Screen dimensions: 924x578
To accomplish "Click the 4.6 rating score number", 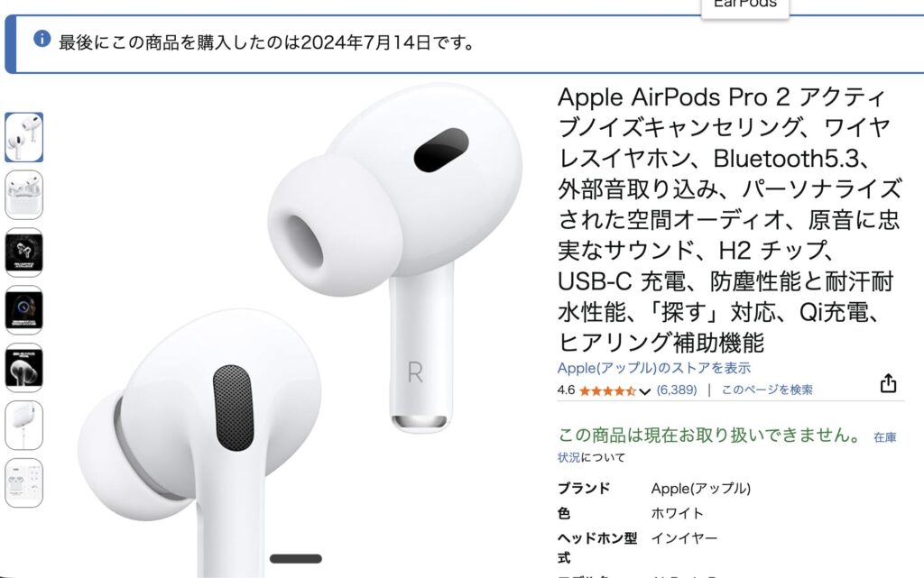I will coord(566,390).
